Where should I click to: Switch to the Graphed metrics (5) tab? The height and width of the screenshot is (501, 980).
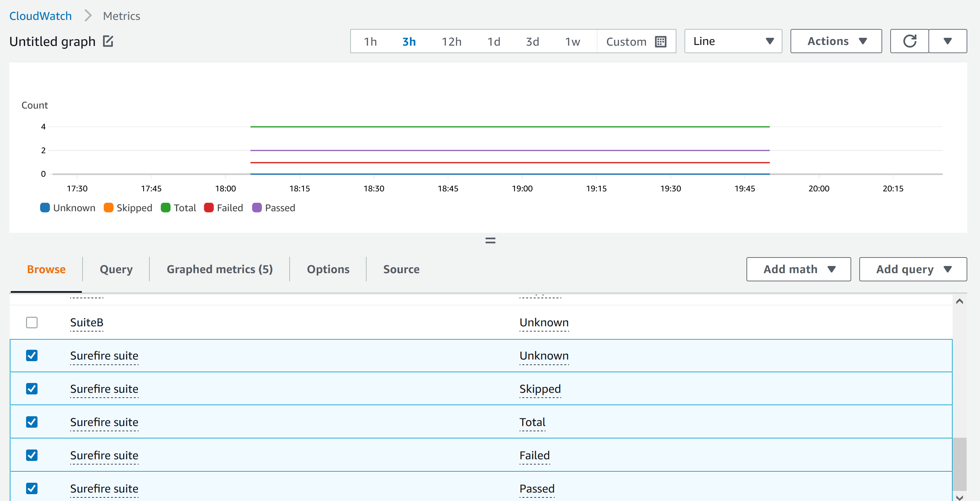[x=219, y=269]
